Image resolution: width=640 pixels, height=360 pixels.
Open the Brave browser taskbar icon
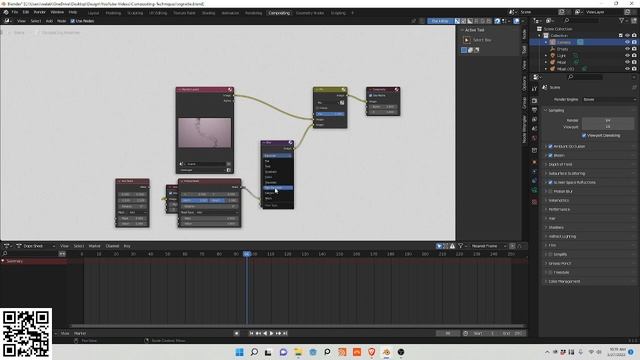(371, 352)
